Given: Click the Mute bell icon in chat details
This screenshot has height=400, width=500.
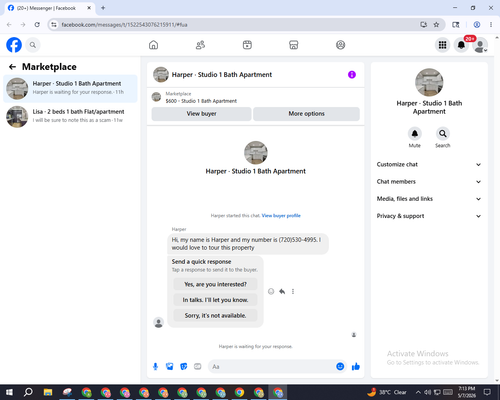Looking at the screenshot, I should tap(415, 134).
